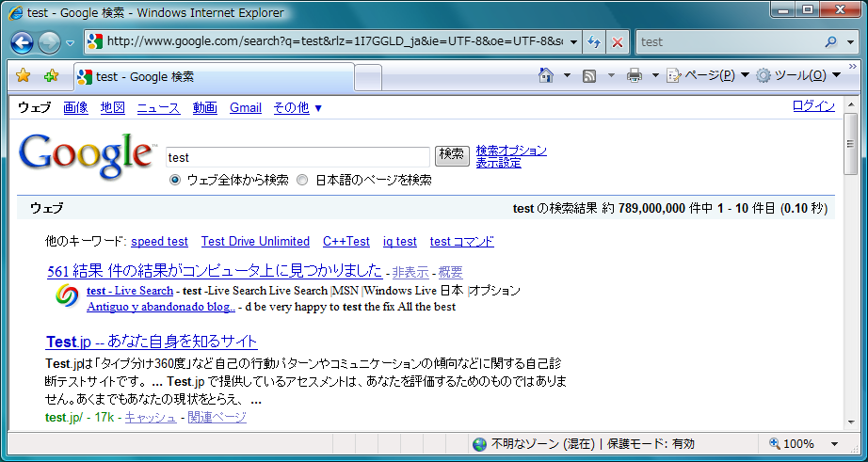Screen dimensions: 868x462
Task: Click the ニュース link
Action: [158, 107]
